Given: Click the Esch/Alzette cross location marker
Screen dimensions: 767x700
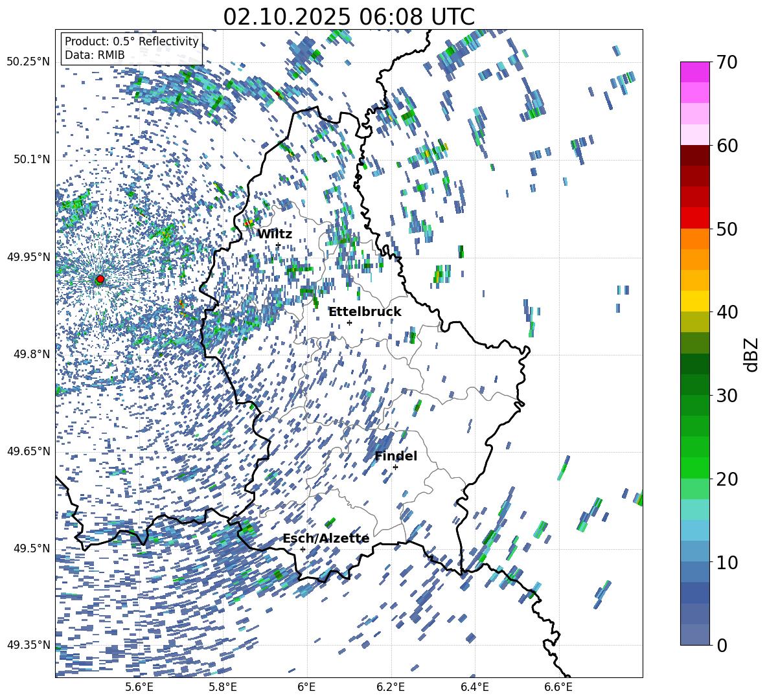Looking at the screenshot, I should (303, 549).
